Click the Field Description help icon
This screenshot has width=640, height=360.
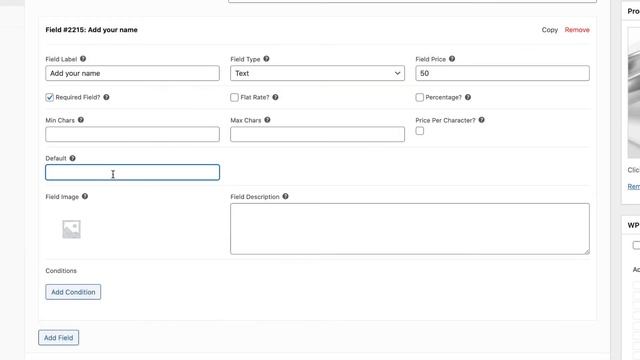pyautogui.click(x=285, y=196)
